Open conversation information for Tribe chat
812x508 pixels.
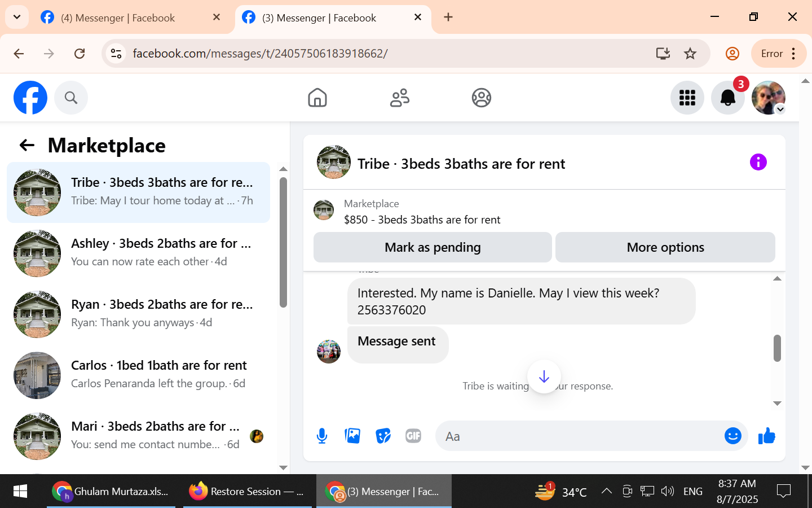pyautogui.click(x=758, y=162)
